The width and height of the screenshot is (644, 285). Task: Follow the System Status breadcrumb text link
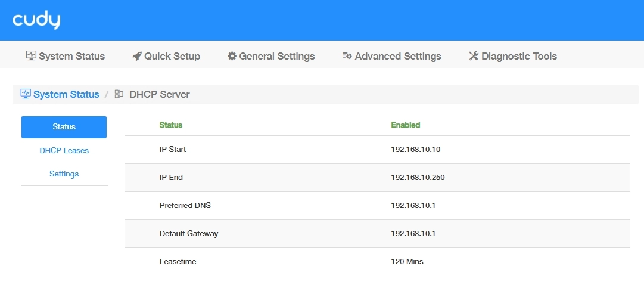[x=66, y=94]
